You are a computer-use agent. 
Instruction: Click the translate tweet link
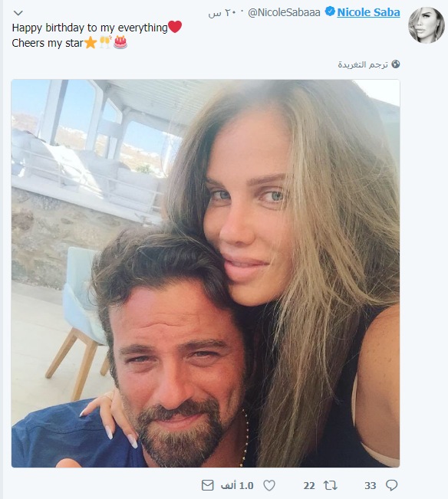[363, 64]
